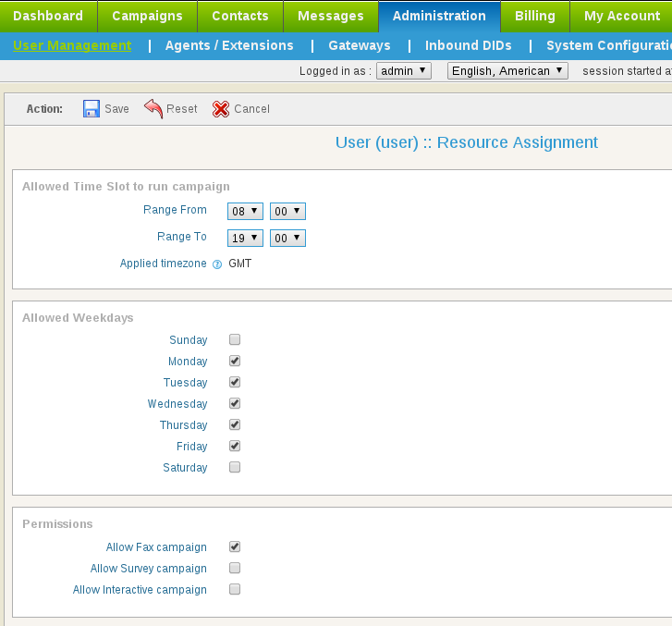Open the My Account tab
The width and height of the screenshot is (672, 626).
(x=622, y=17)
